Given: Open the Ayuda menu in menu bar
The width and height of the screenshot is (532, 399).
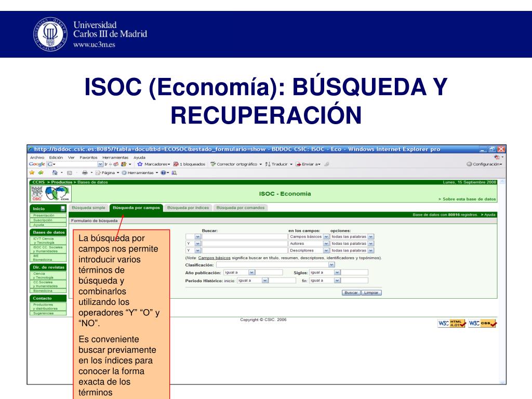Looking at the screenshot, I should point(139,157).
